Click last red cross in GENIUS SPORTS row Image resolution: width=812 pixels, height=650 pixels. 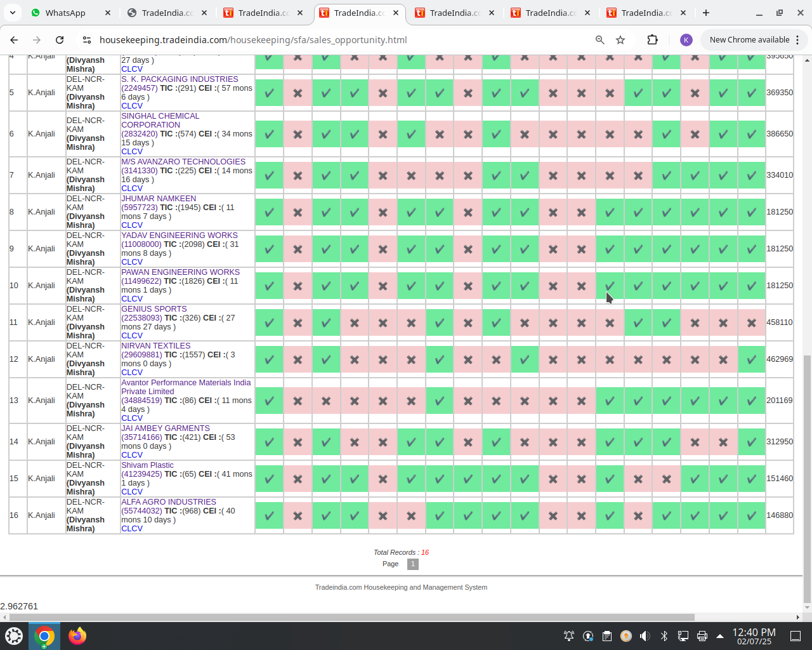click(752, 323)
